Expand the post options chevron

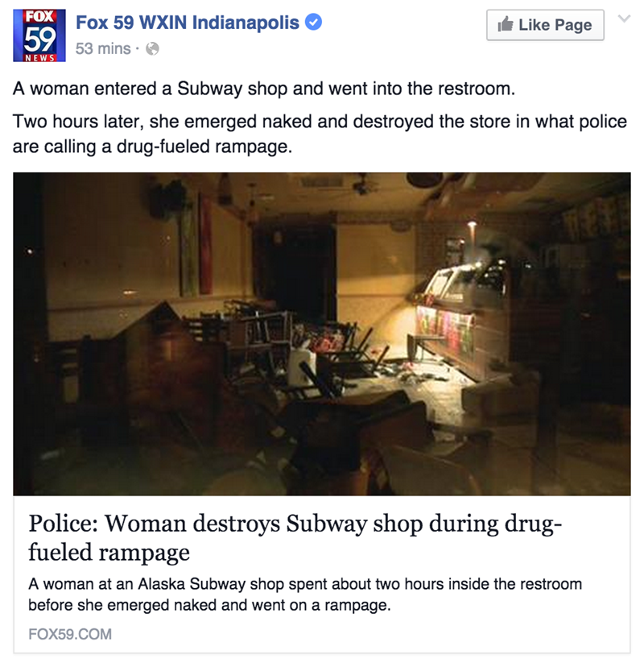pyautogui.click(x=624, y=19)
